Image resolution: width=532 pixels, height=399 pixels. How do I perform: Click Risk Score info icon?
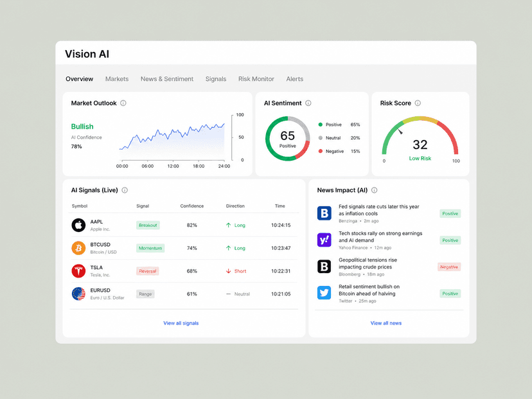[418, 103]
